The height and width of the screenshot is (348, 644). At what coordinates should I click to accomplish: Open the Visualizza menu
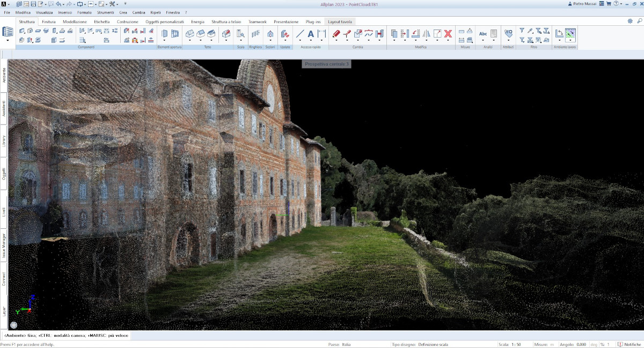point(44,12)
